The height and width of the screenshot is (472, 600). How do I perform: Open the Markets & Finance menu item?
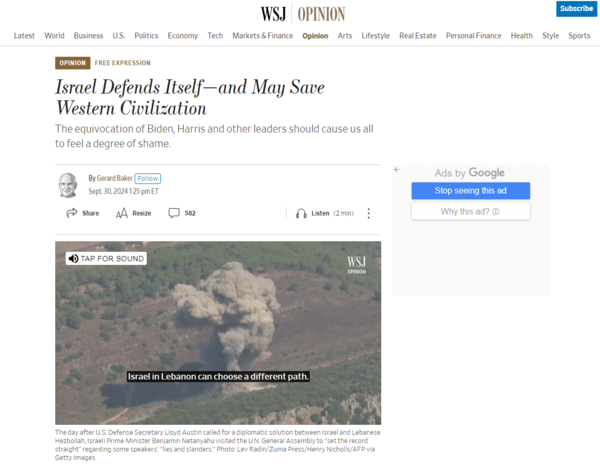coord(262,36)
